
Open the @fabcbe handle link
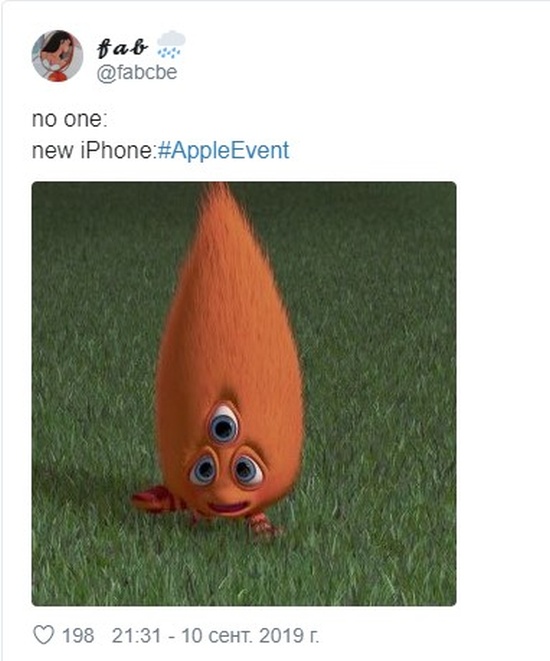[x=137, y=72]
